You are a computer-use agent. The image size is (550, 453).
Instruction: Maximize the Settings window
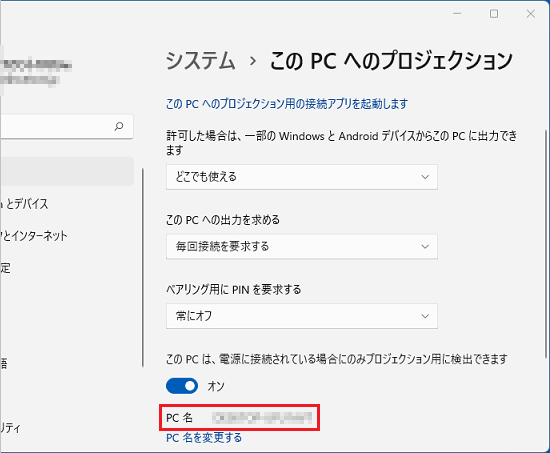(x=494, y=14)
